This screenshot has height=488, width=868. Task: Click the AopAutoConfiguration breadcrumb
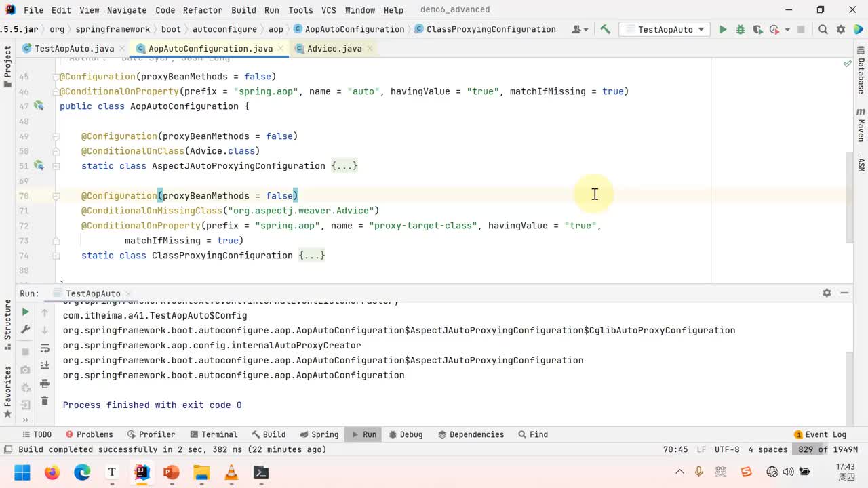click(x=349, y=29)
